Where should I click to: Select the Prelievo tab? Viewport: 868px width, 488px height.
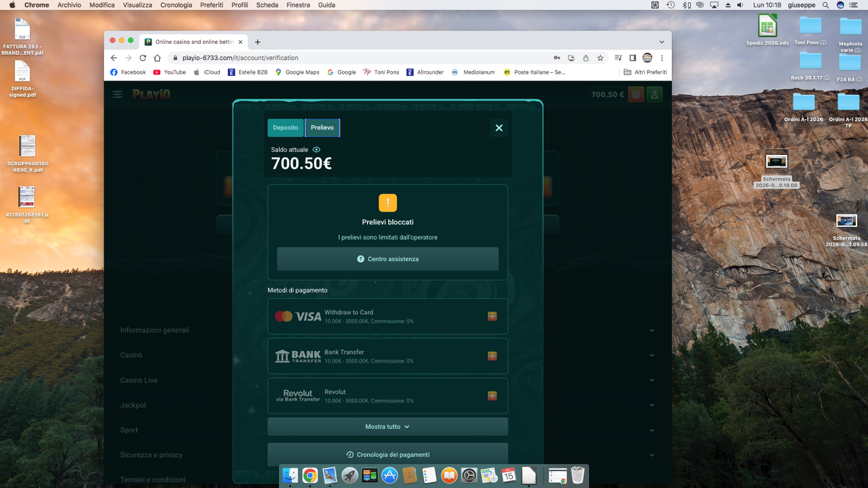click(322, 128)
